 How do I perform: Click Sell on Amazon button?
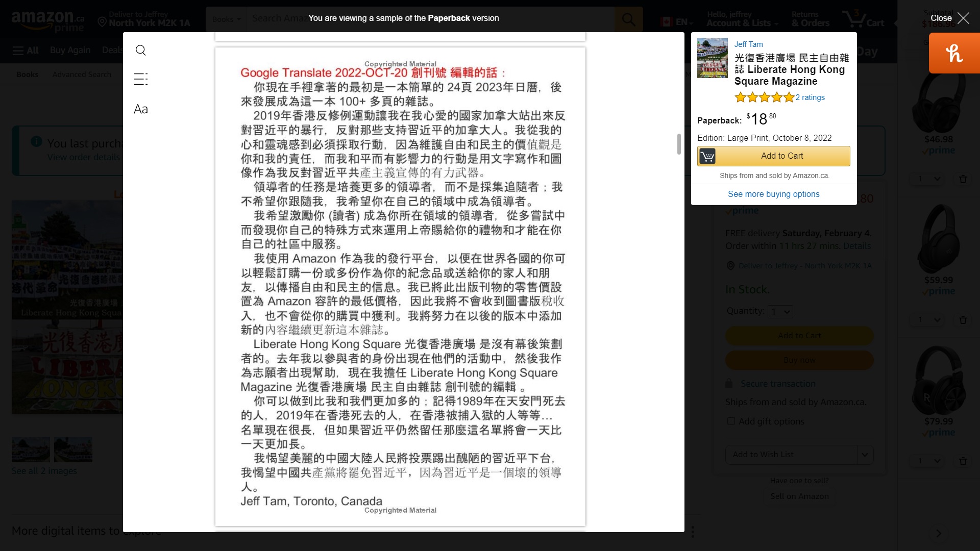[x=799, y=496]
